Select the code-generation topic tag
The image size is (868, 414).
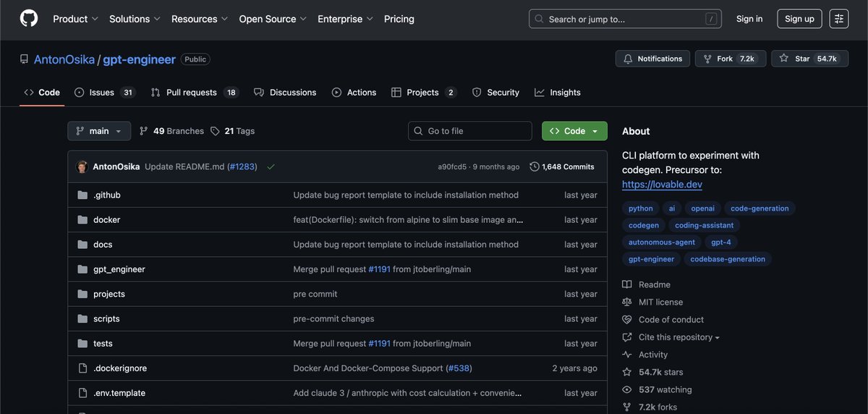click(x=759, y=208)
